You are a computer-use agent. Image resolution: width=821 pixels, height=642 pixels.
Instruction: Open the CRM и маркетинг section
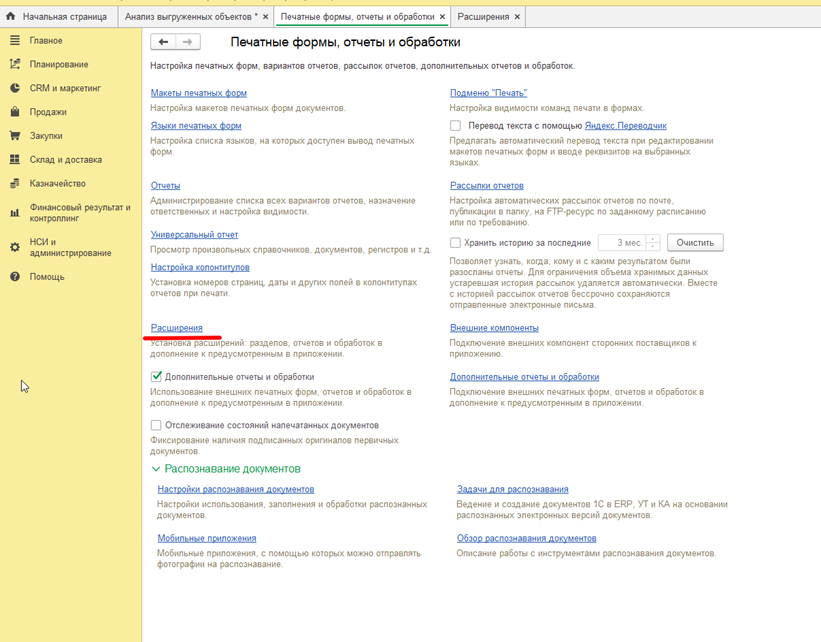65,88
